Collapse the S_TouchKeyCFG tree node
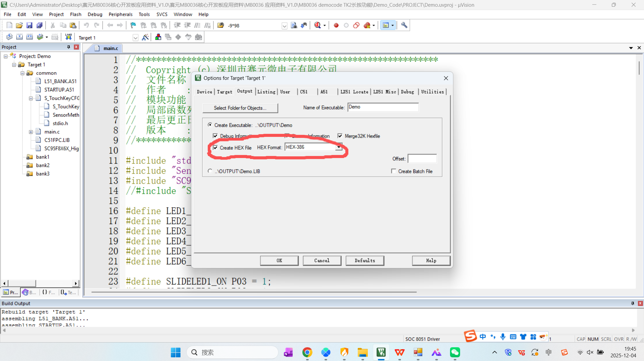This screenshot has width=644, height=361. tap(31, 98)
